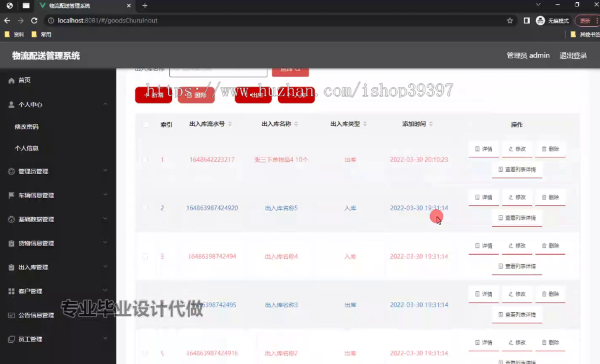Image resolution: width=600 pixels, height=364 pixels.
Task: Click the browser 更新 update button
Action: [586, 21]
